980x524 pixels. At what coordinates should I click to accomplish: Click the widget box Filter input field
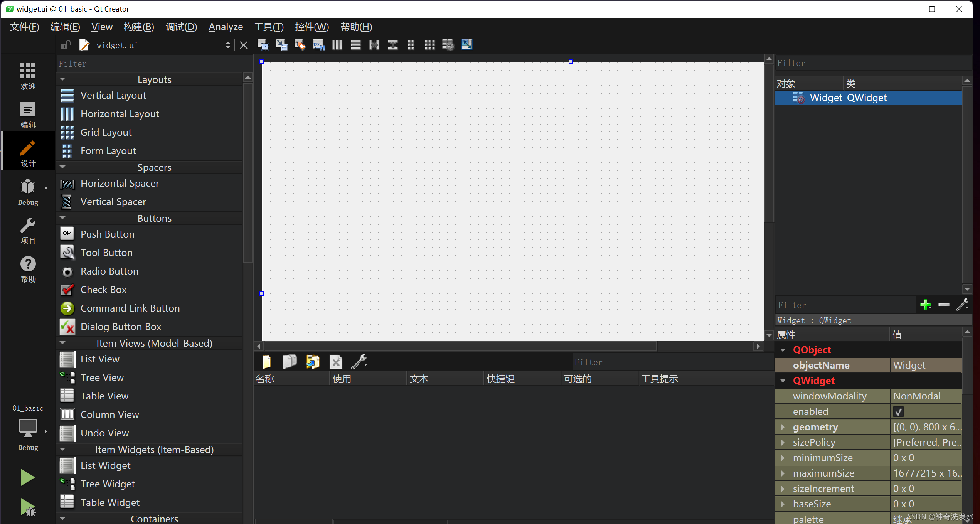click(x=154, y=64)
